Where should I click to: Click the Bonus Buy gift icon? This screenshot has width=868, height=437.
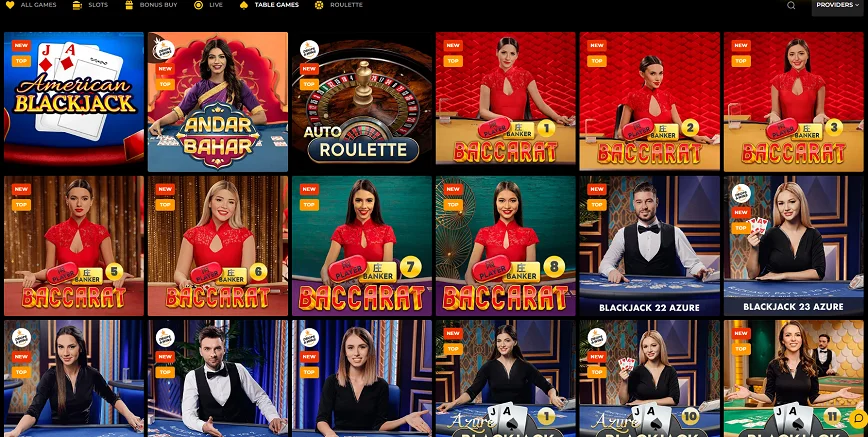click(128, 5)
